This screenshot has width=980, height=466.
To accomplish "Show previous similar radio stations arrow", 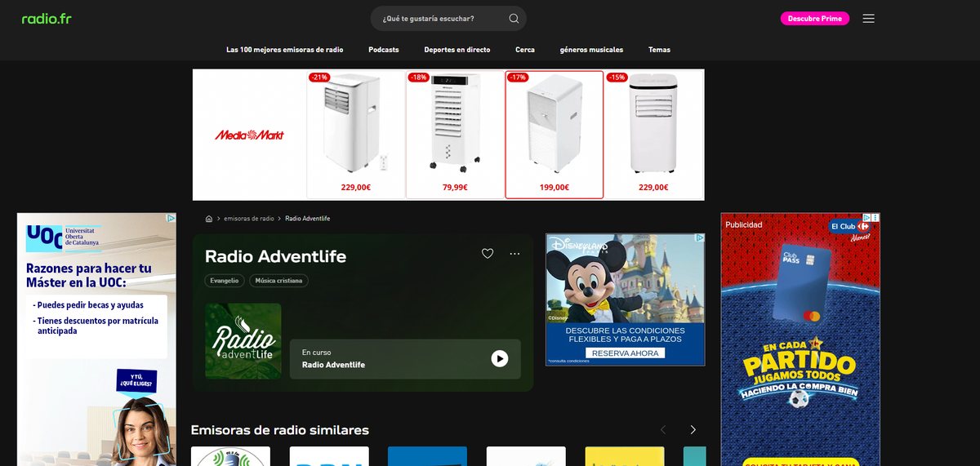I will tap(663, 430).
